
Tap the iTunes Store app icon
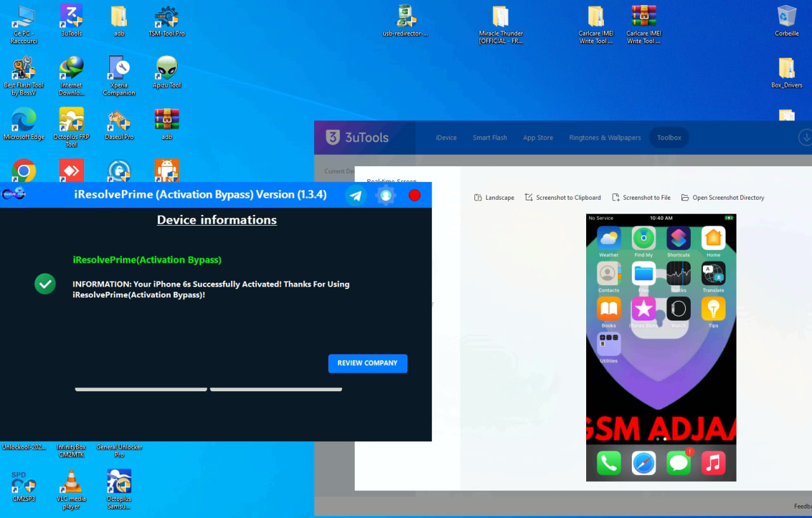point(643,309)
